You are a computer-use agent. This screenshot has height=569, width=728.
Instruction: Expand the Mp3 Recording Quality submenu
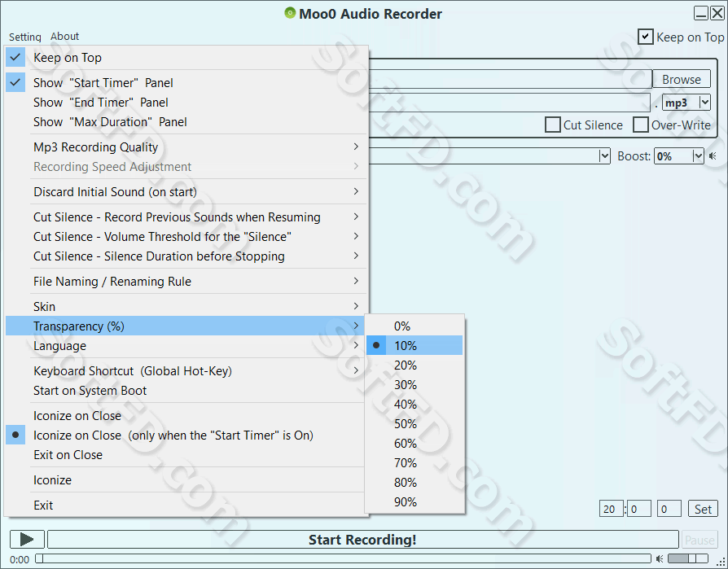[186, 147]
